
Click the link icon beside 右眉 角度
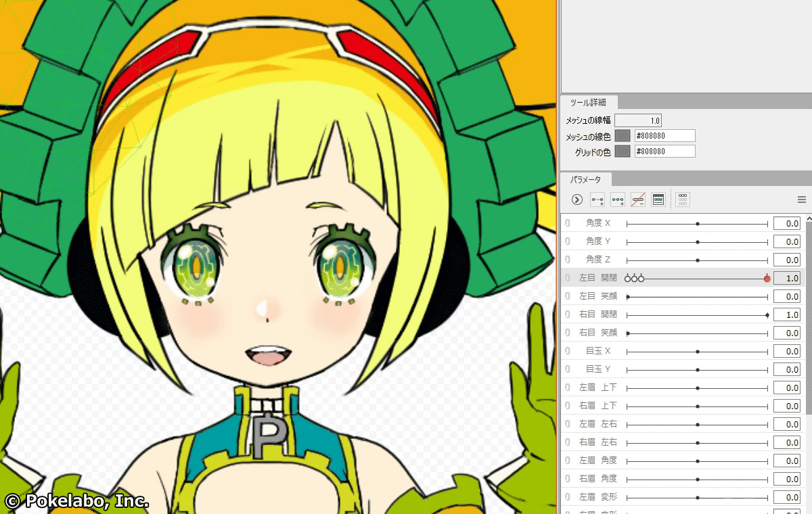pos(567,479)
